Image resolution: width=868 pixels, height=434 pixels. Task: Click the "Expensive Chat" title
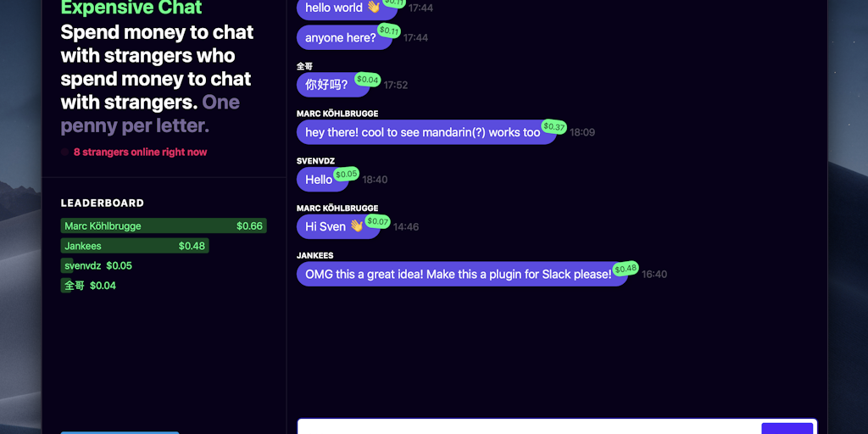(x=131, y=8)
